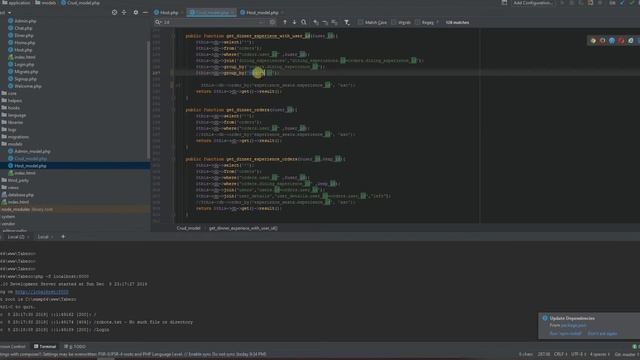Open Login.php in the project tree

tap(21, 64)
